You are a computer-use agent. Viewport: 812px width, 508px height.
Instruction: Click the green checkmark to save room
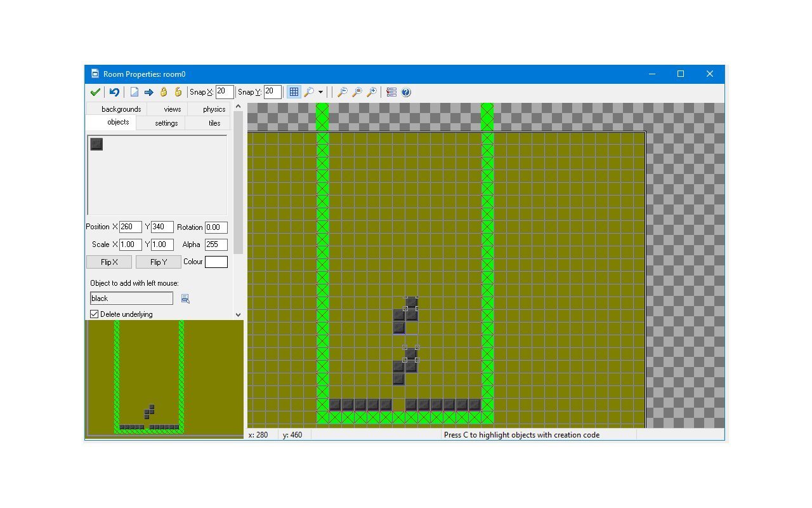click(95, 92)
